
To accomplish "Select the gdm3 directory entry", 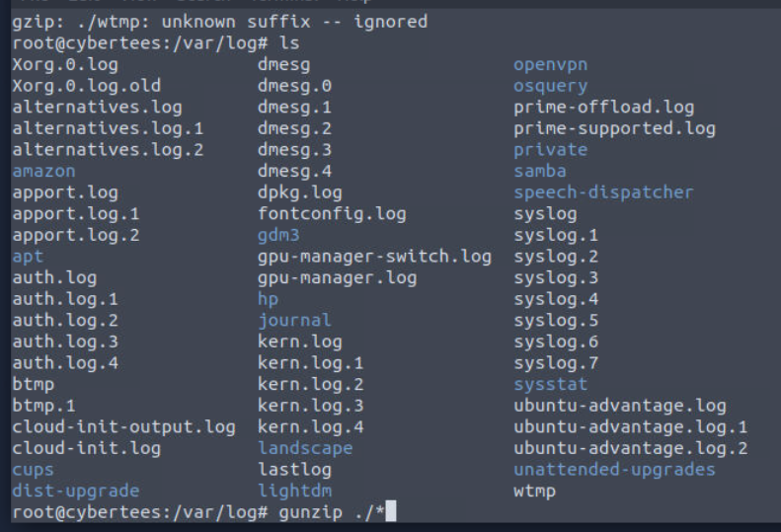I will coord(278,235).
